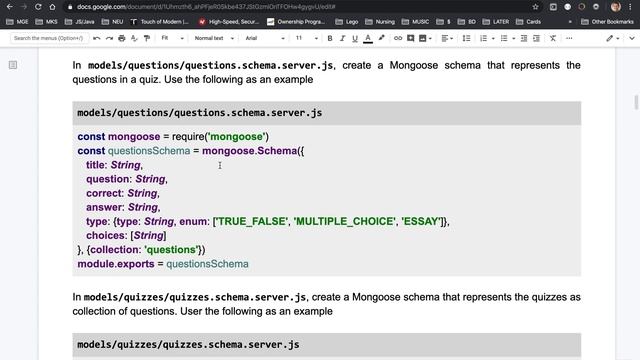
Task: Apply a bulleted list
Action: coord(504,38)
